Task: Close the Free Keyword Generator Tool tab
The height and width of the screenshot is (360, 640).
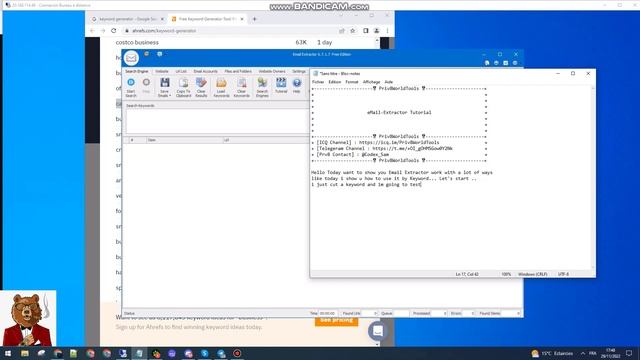Action: tap(242, 19)
